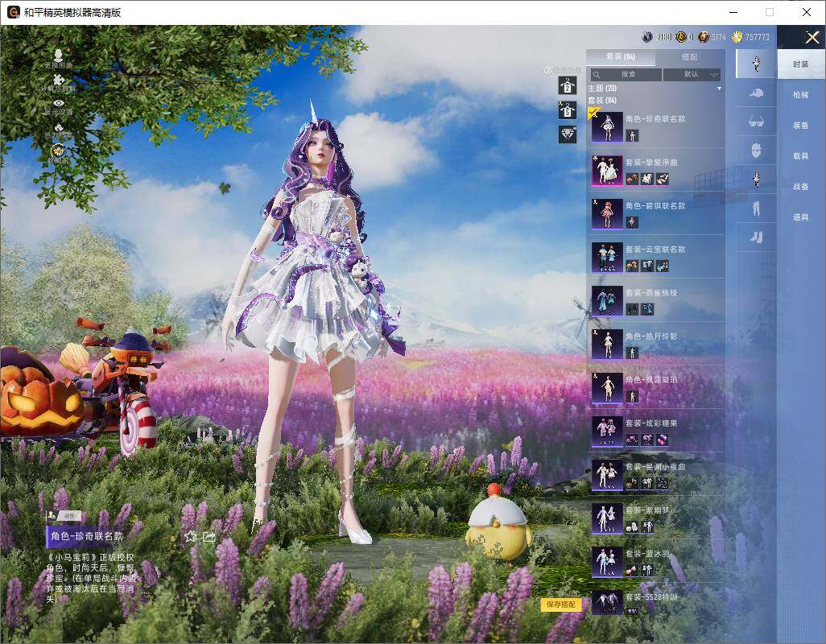Click the character piece icon under 角色-珍奇联名款
The height and width of the screenshot is (644, 826).
[x=632, y=136]
